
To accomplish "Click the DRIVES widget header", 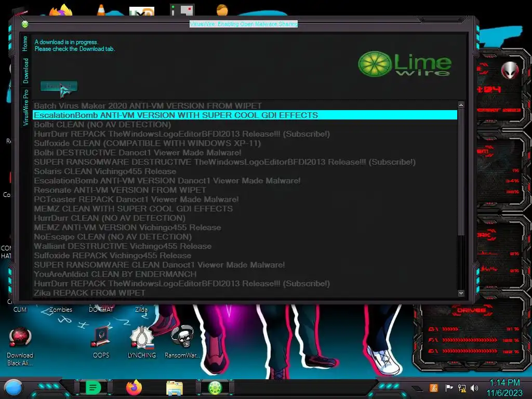I will pos(471,310).
